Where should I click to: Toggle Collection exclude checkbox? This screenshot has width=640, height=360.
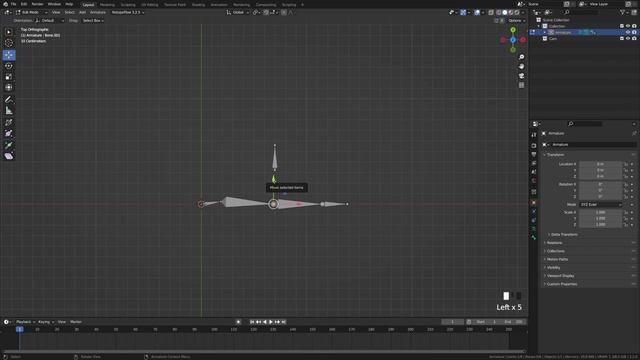pos(622,26)
